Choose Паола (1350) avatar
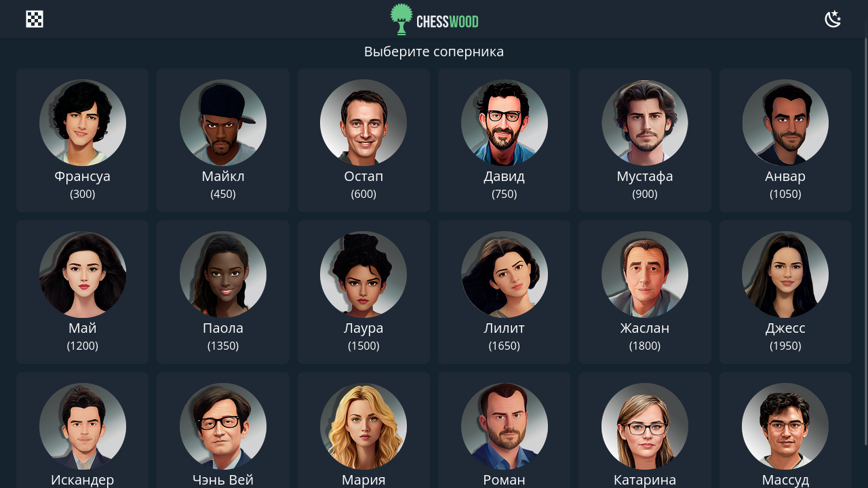This screenshot has height=488, width=868. click(x=223, y=274)
